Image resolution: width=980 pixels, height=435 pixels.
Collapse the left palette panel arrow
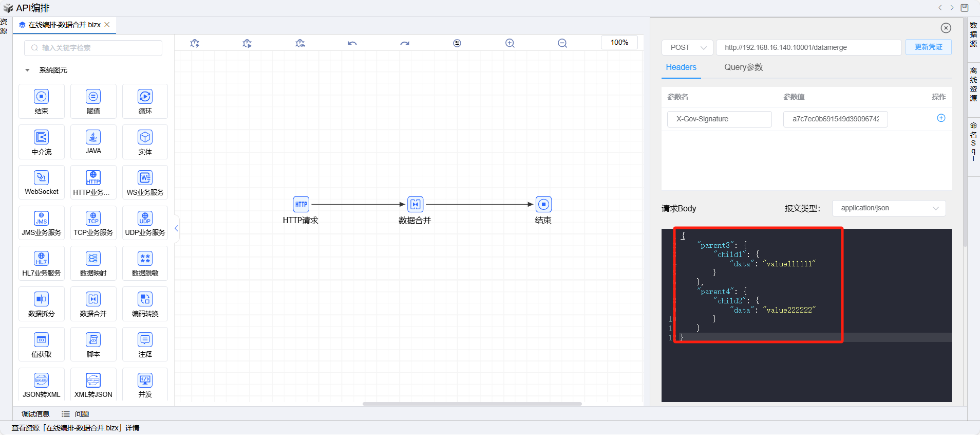176,228
